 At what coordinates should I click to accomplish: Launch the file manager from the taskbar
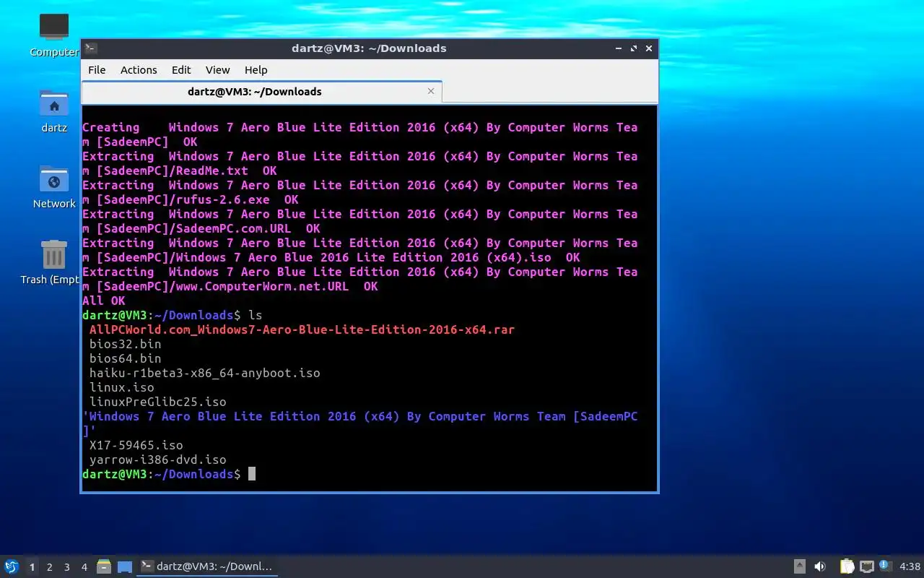[x=104, y=566]
